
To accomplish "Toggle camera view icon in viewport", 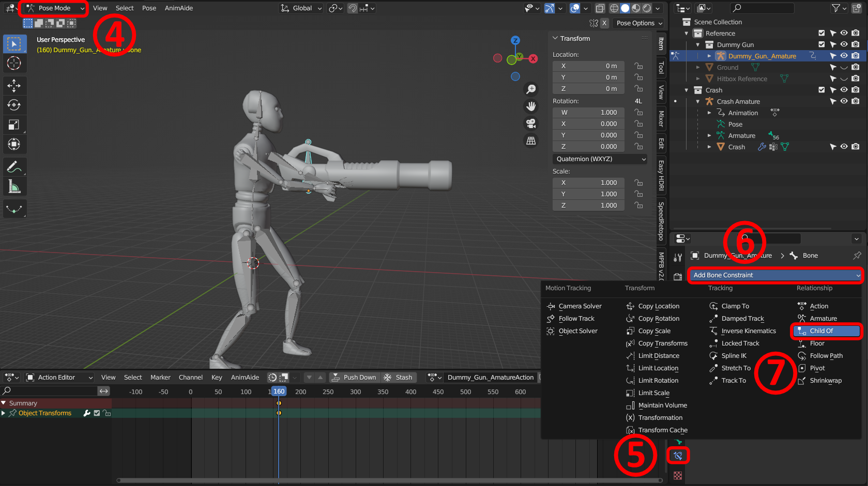I will [x=531, y=123].
